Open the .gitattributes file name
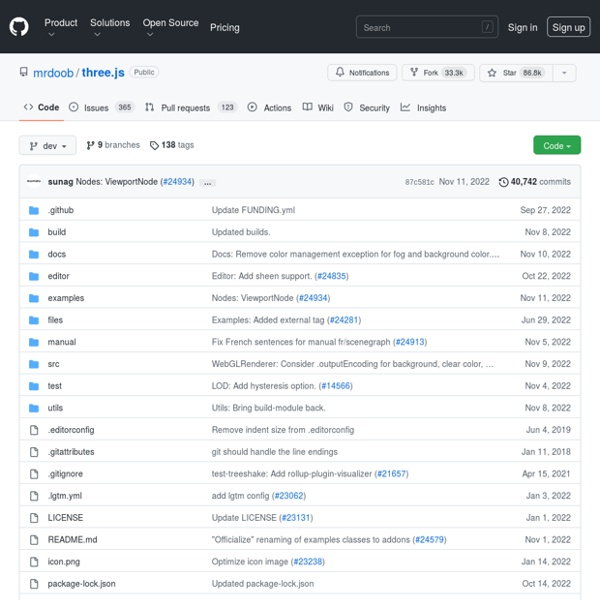 point(71,452)
